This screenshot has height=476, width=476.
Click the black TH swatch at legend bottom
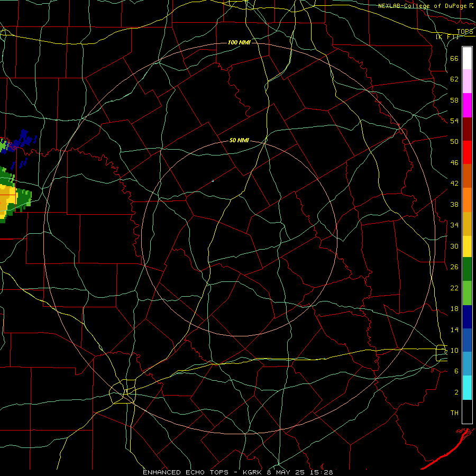[467, 411]
